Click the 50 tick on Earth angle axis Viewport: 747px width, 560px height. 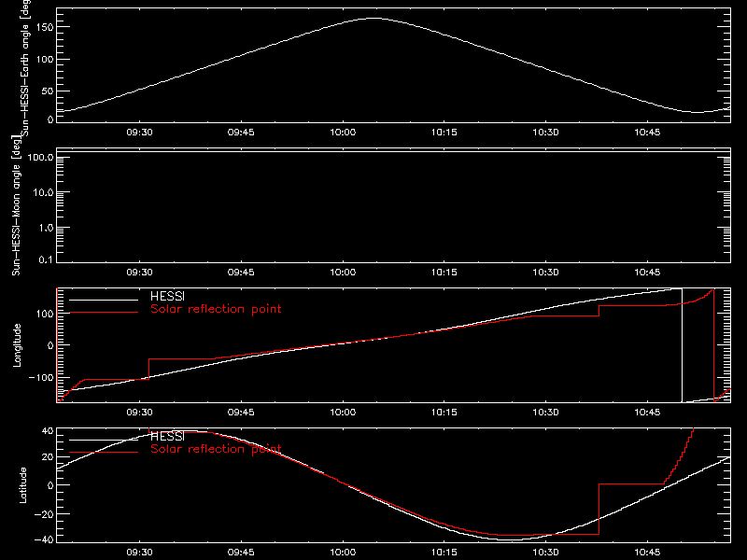pyautogui.click(x=48, y=91)
